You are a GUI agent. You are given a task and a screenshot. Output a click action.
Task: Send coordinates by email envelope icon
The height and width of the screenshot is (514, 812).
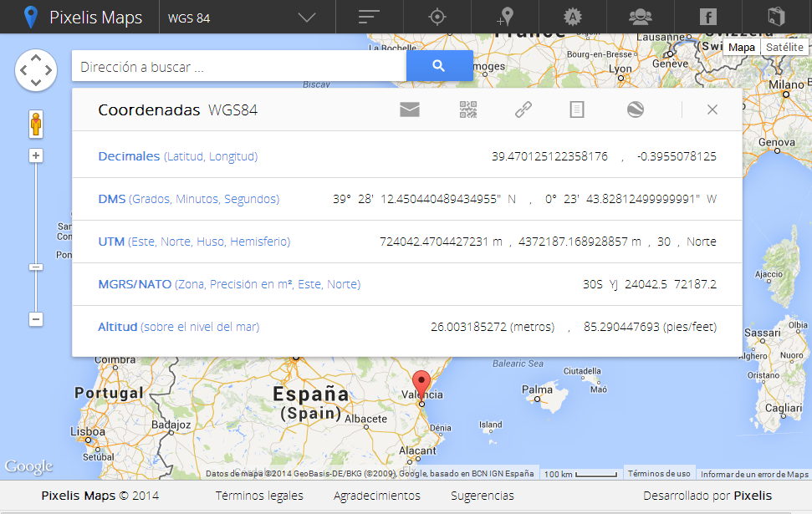tap(409, 109)
